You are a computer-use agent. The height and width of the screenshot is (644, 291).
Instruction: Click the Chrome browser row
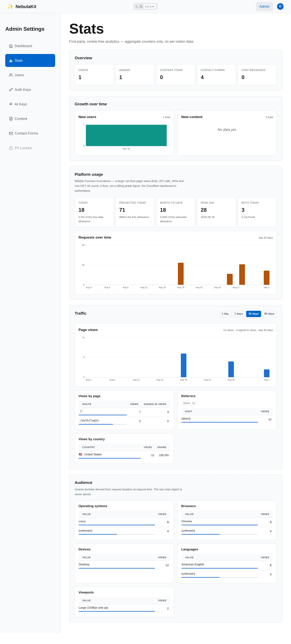[x=227, y=522]
